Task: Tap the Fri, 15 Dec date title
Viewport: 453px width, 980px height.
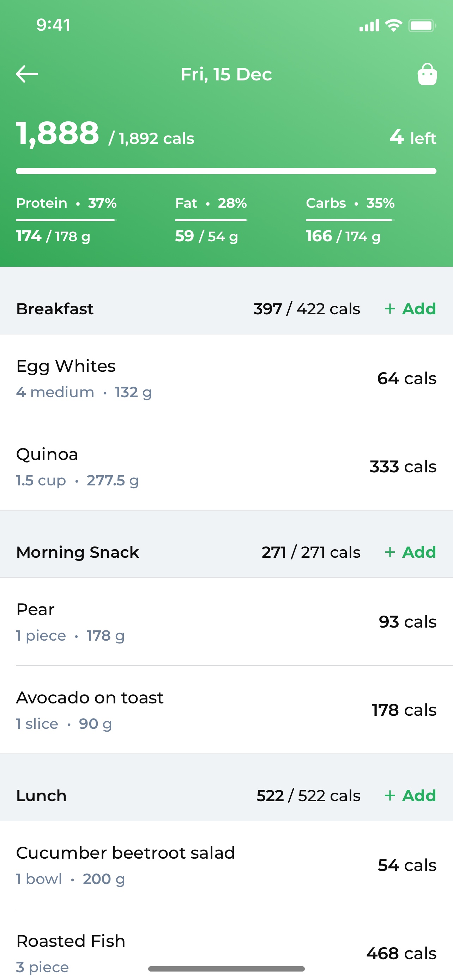Action: tap(226, 74)
